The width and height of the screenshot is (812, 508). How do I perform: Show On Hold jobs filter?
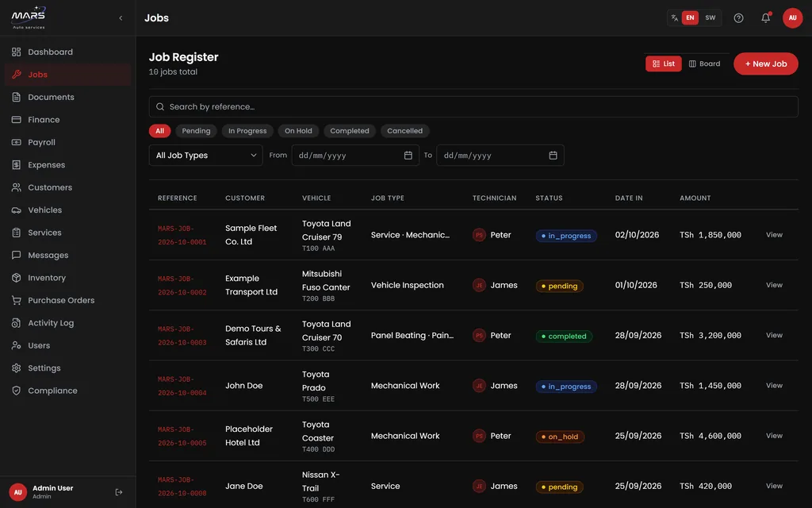(298, 131)
